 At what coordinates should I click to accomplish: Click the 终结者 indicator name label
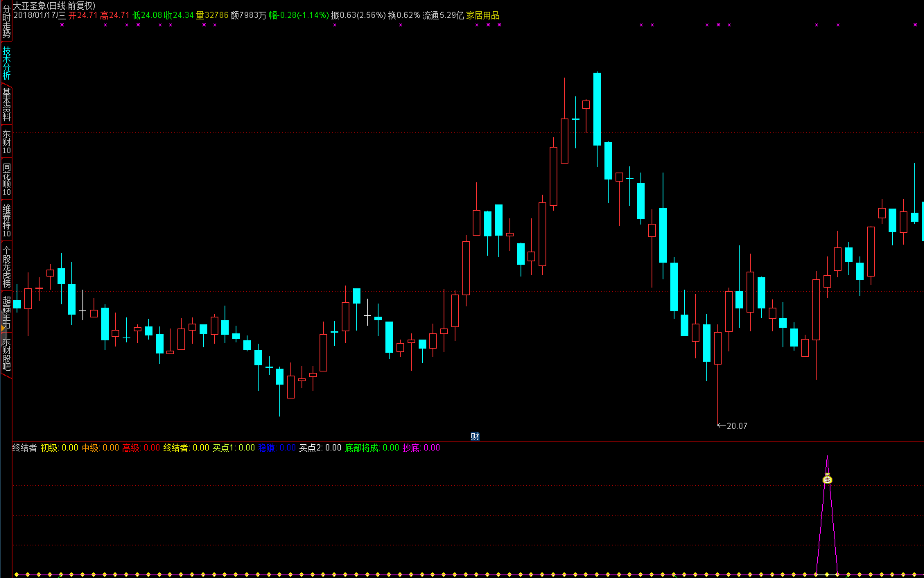pos(24,448)
